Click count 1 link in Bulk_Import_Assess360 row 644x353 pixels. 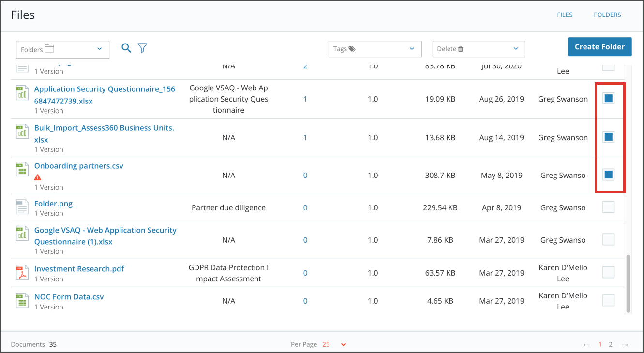coord(305,138)
